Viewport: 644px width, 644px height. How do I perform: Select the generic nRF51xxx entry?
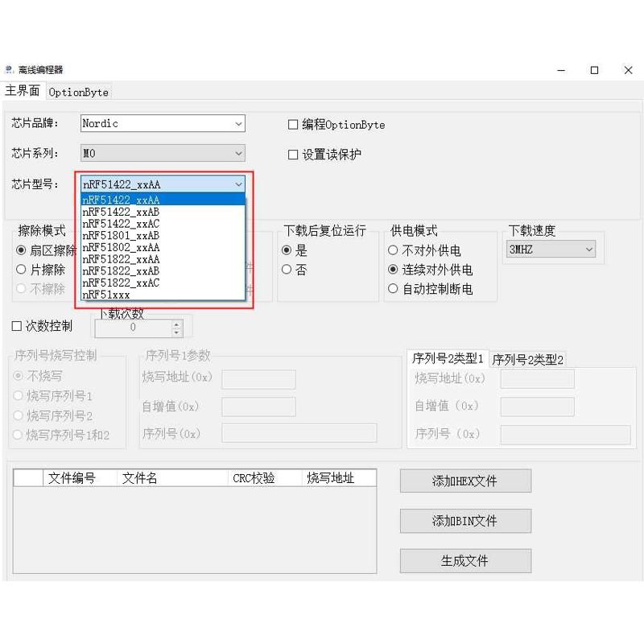[x=163, y=295]
